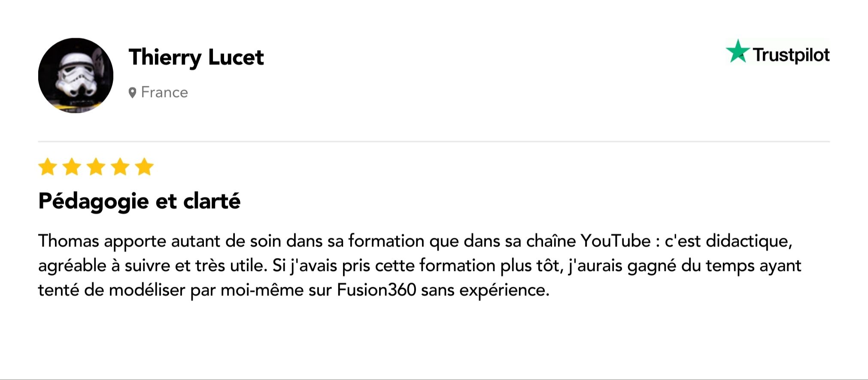Select the fourth yellow rating star

120,167
